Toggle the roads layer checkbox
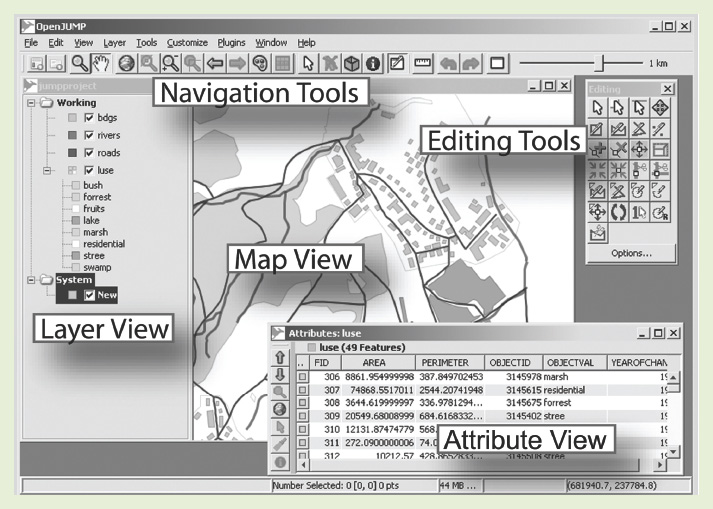This screenshot has height=509, width=713. tap(90, 153)
